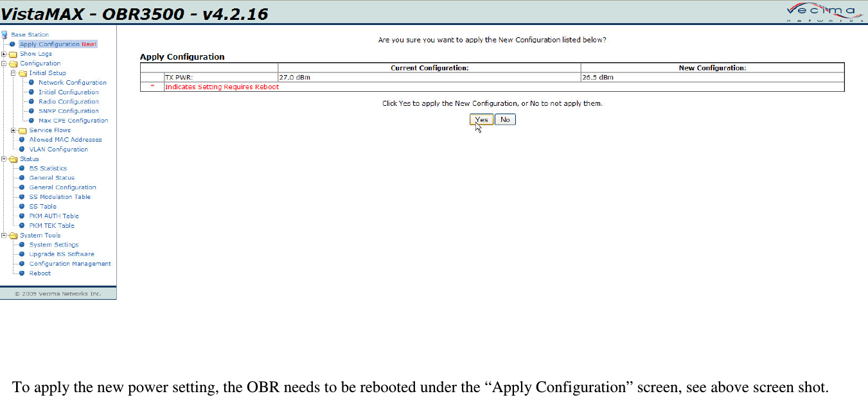Image resolution: width=868 pixels, height=396 pixels.
Task: Click the blue bullet beside Allowed MAC Addresses
Action: coord(22,140)
